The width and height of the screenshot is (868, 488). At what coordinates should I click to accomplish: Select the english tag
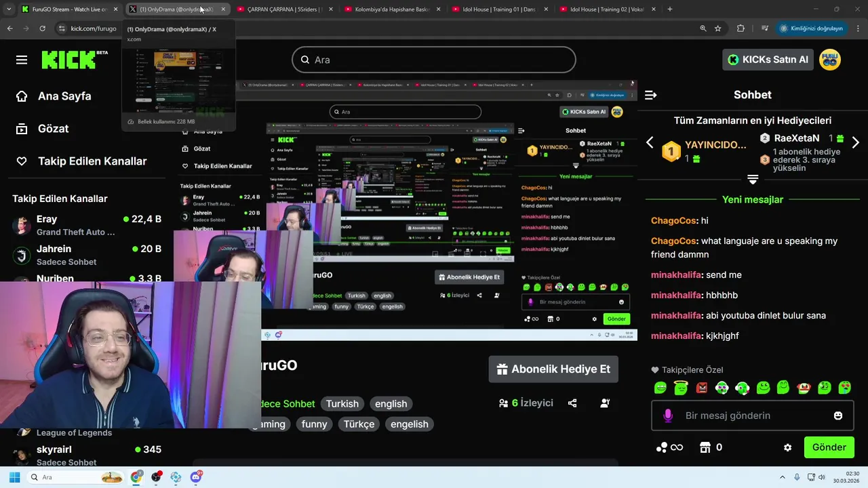(391, 403)
